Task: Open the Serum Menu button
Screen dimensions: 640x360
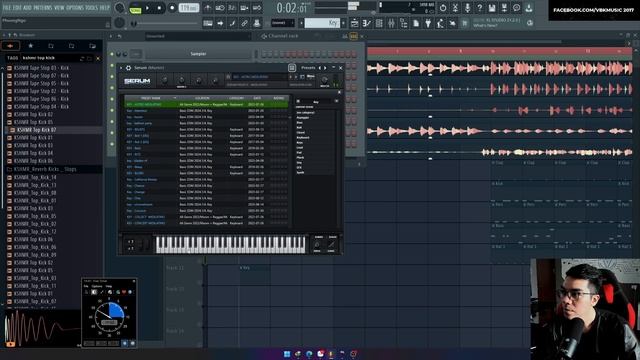Action: click(311, 77)
